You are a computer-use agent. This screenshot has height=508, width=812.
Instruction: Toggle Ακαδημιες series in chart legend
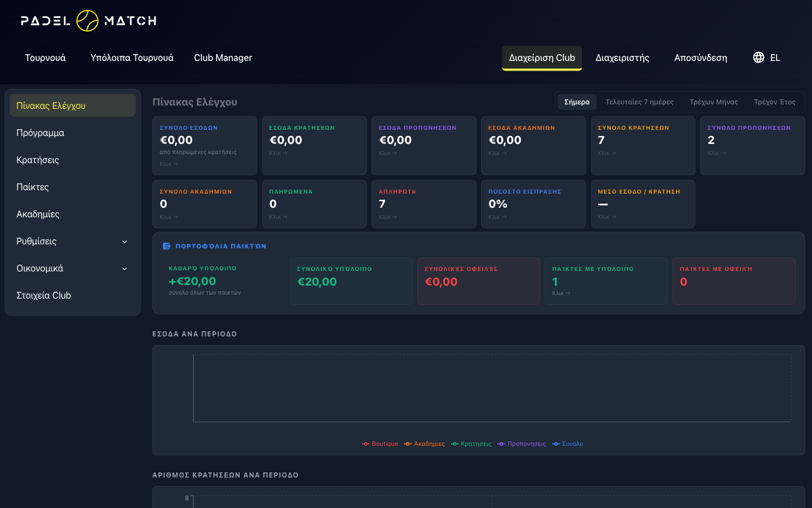coord(424,444)
